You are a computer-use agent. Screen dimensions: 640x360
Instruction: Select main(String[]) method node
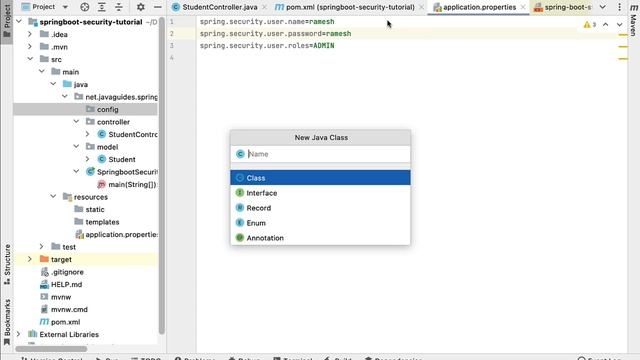[132, 184]
